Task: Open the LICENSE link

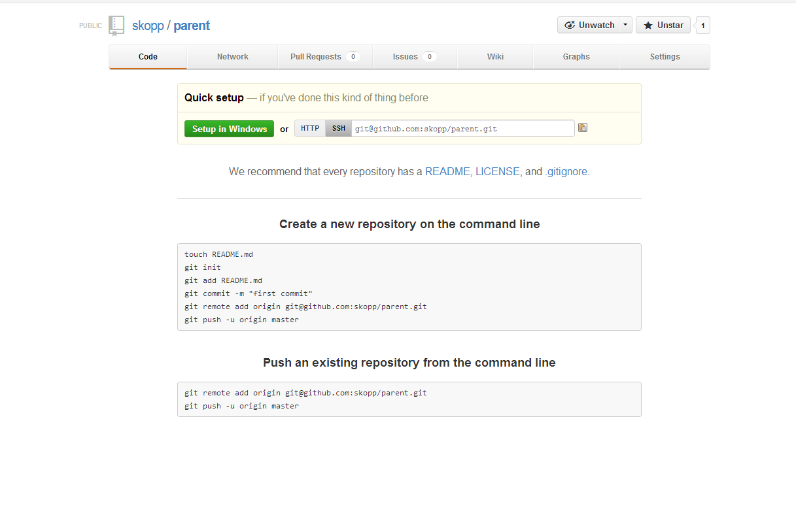Action: click(x=498, y=171)
